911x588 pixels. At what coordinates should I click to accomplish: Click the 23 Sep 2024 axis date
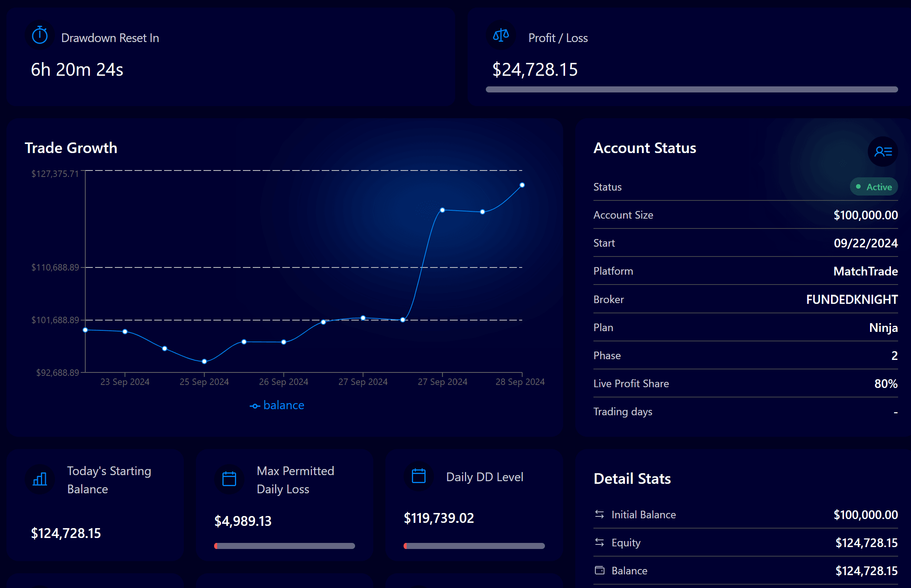tap(125, 382)
